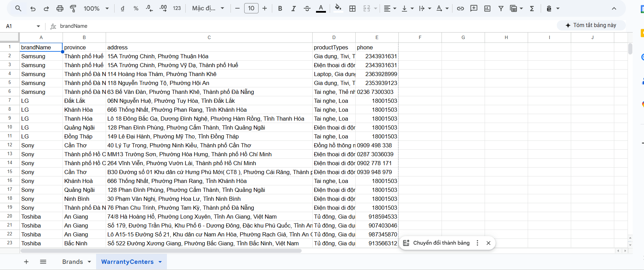The width and height of the screenshot is (644, 270).
Task: Select column E header
Action: click(377, 37)
